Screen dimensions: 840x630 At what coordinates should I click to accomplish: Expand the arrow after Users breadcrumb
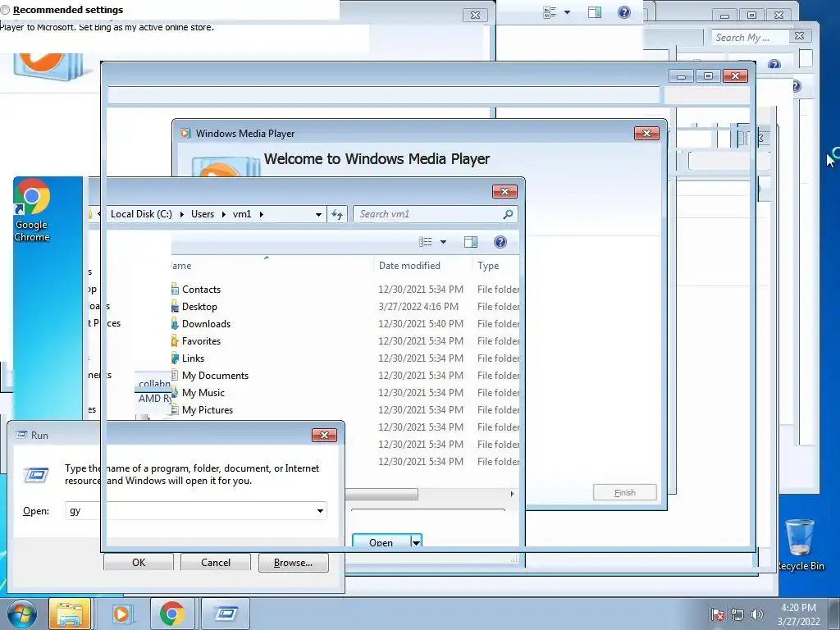click(x=223, y=214)
